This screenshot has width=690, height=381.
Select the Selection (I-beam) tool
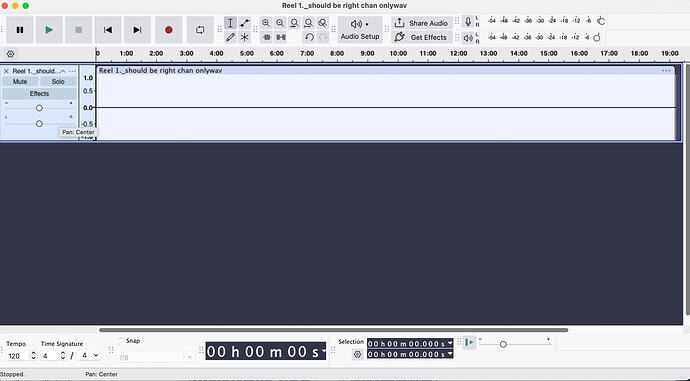click(230, 23)
